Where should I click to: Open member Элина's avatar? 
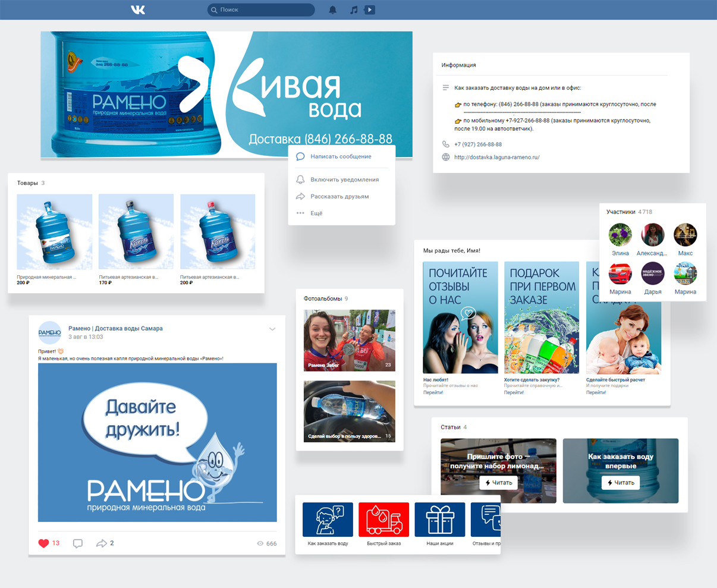coord(620,235)
